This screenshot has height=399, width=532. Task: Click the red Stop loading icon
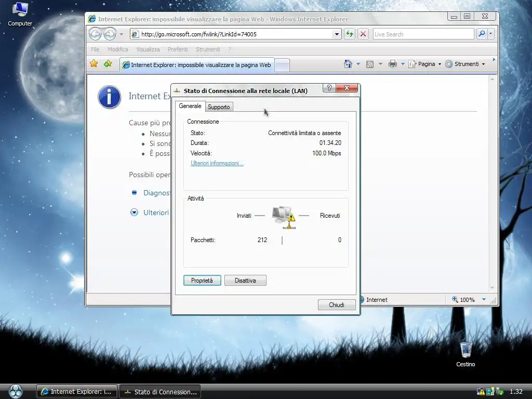(x=363, y=34)
